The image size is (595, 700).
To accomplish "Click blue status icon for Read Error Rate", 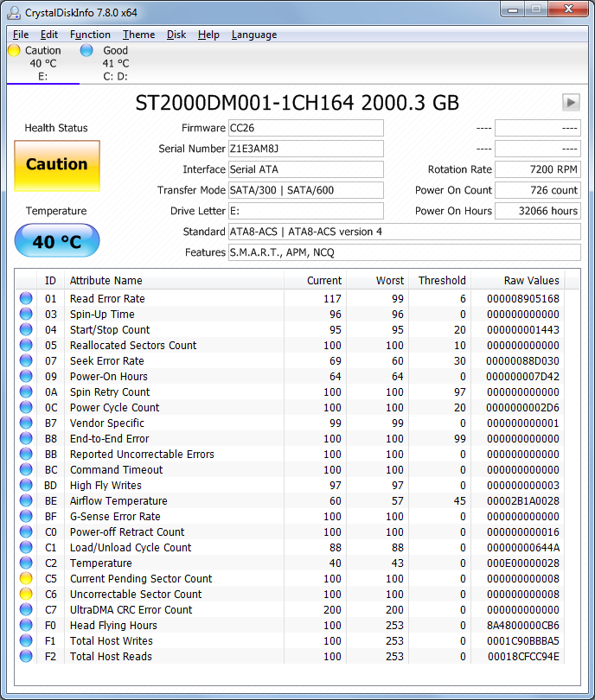I will (26, 298).
